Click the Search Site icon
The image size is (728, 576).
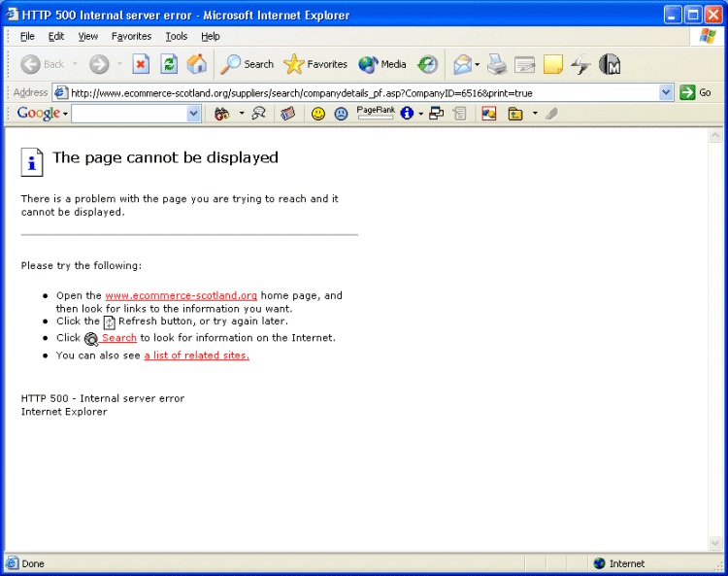[x=258, y=114]
